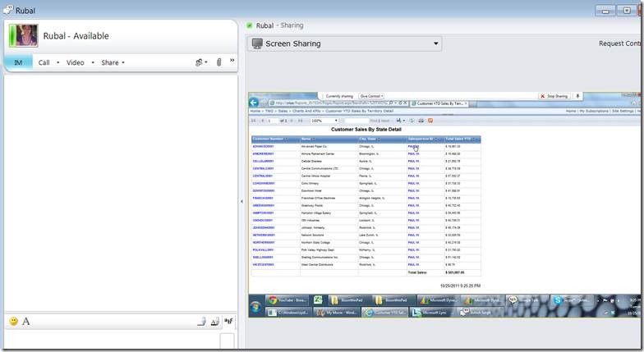
Task: Click the Lync icon in title bar
Action: tap(7, 11)
